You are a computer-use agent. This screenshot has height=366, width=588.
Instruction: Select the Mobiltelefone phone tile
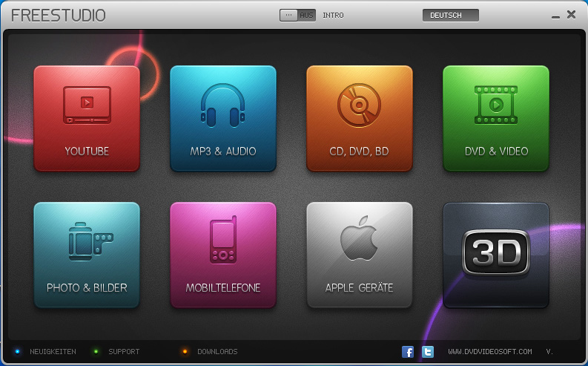click(223, 255)
